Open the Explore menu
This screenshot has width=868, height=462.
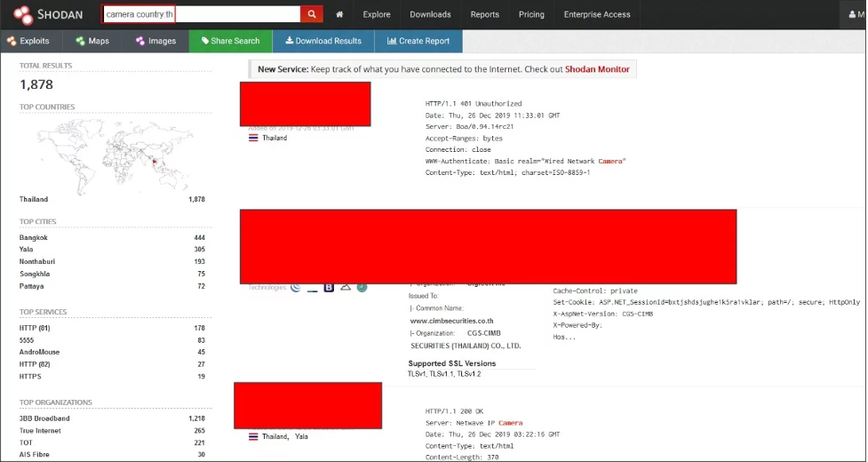(x=377, y=14)
